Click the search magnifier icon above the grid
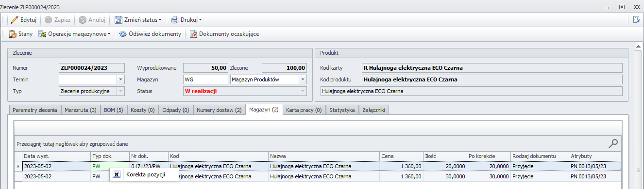Viewport: 644px width, 189px height. click(614, 143)
